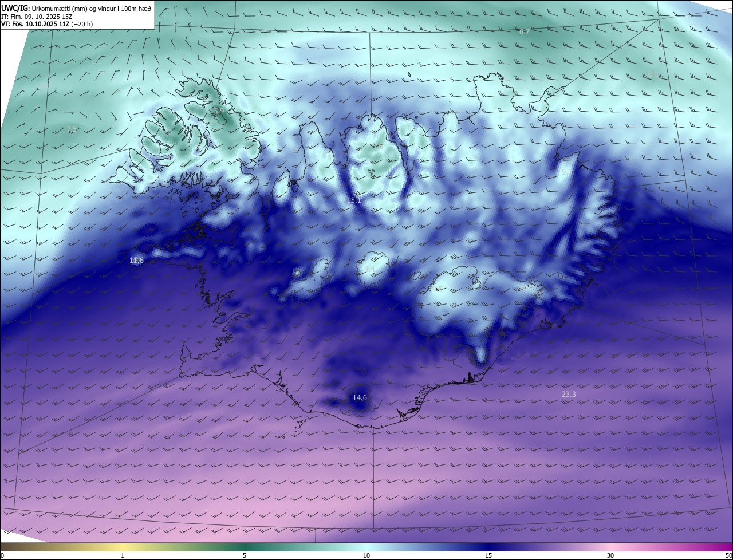Click the 7.5 value label on the map

[72, 129]
